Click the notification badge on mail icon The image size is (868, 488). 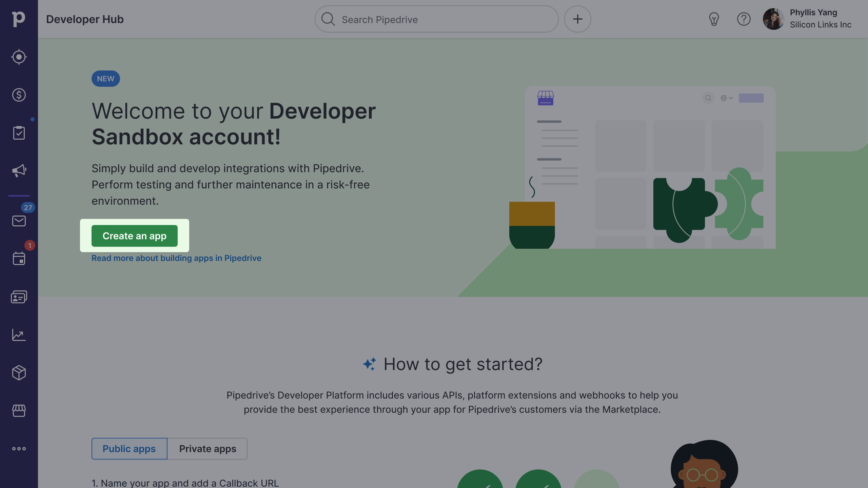pos(28,208)
